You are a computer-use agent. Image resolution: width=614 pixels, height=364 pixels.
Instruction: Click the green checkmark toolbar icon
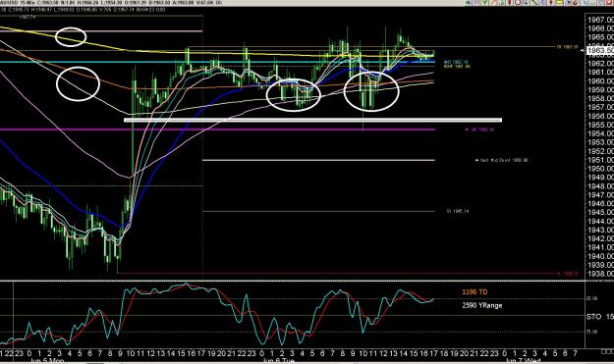tap(484, 2)
